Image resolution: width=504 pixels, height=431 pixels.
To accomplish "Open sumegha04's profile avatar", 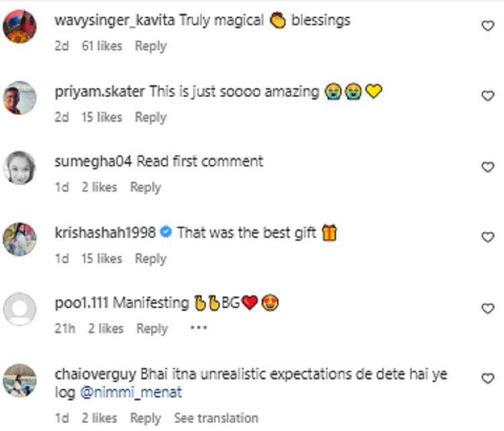I will 20,168.
